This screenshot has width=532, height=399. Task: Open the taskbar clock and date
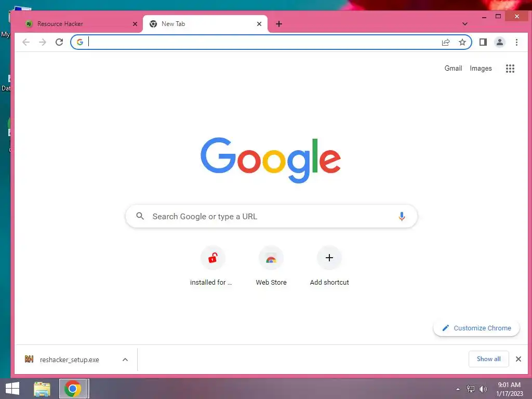point(509,389)
